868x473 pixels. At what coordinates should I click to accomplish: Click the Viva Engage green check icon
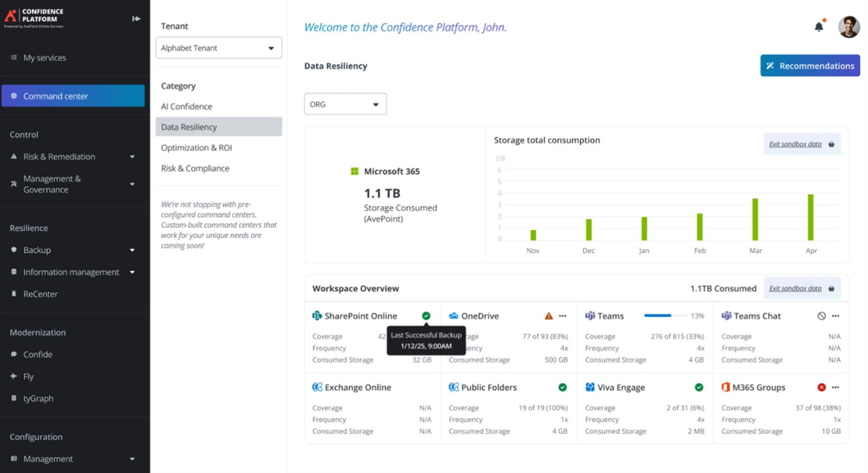click(x=699, y=387)
